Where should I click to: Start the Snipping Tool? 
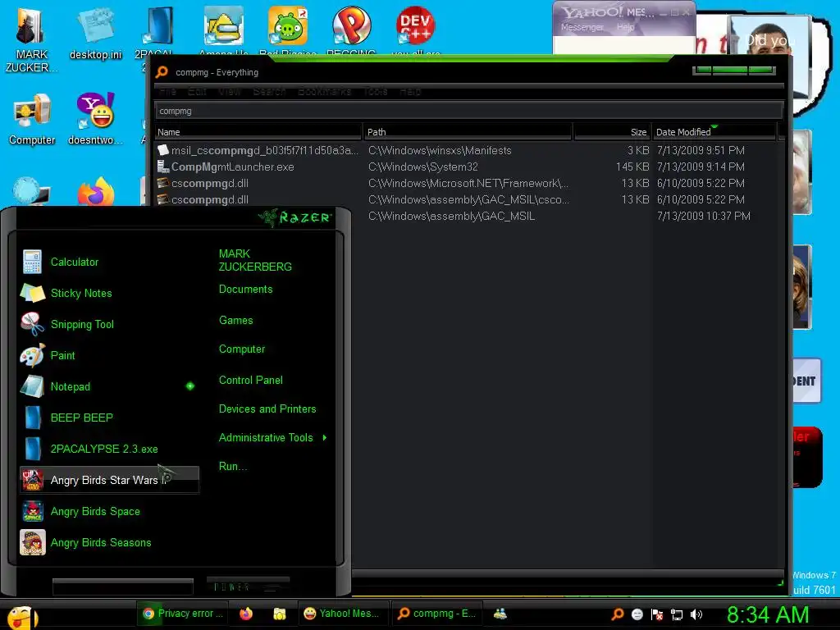(109, 324)
